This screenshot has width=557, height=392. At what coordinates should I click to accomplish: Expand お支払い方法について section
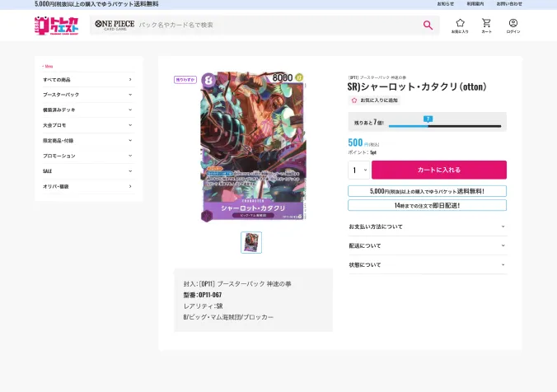(427, 226)
